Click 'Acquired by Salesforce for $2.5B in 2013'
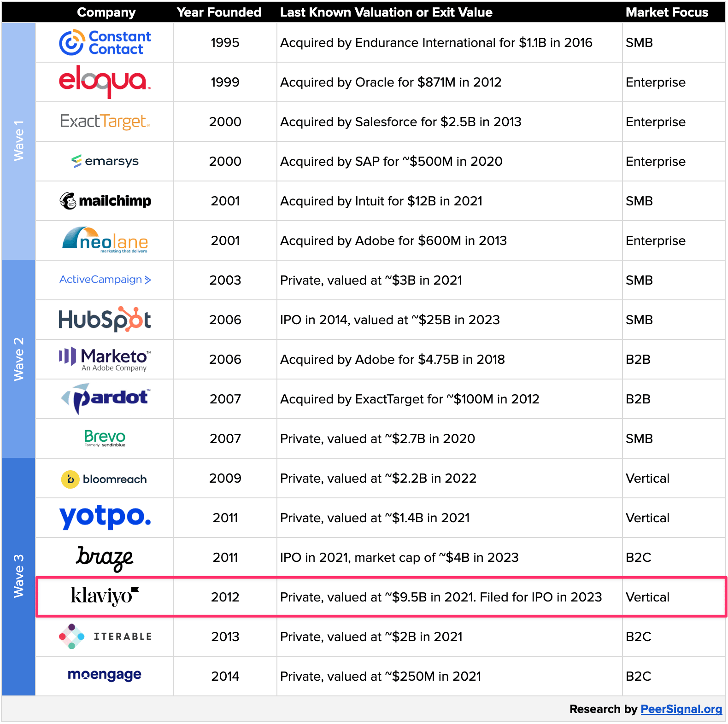Image resolution: width=728 pixels, height=724 pixels. tap(401, 122)
